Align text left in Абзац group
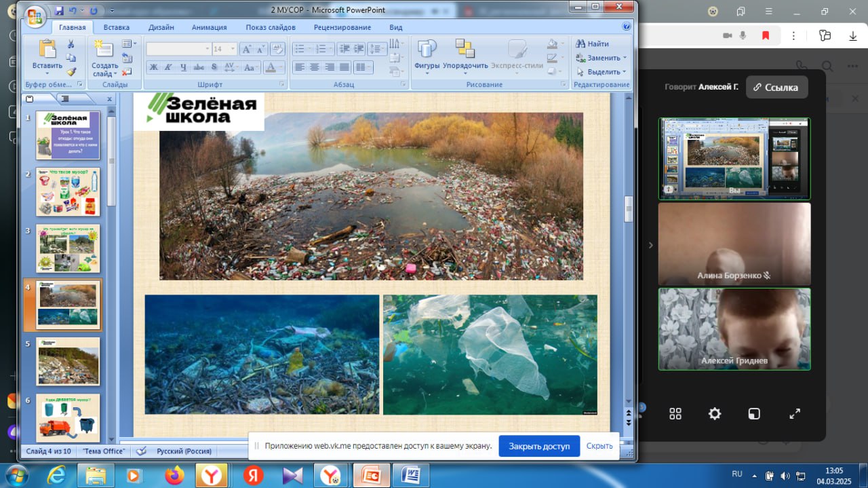This screenshot has width=868, height=488. click(299, 67)
